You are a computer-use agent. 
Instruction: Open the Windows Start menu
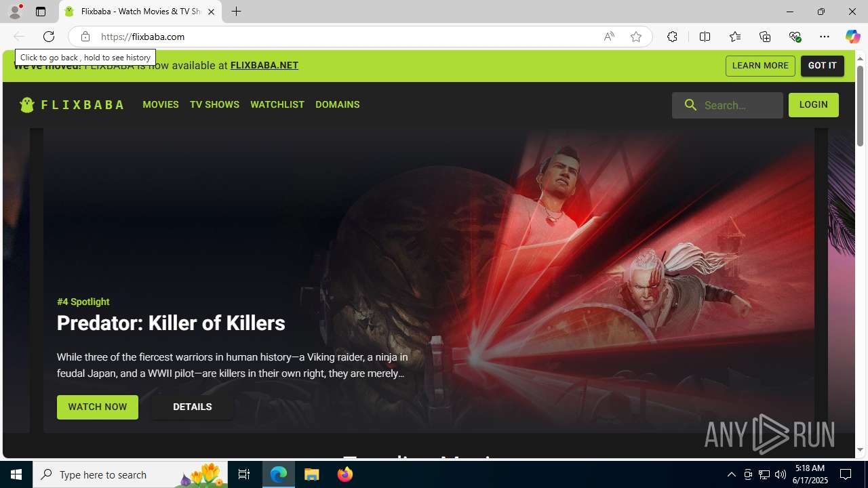click(16, 474)
